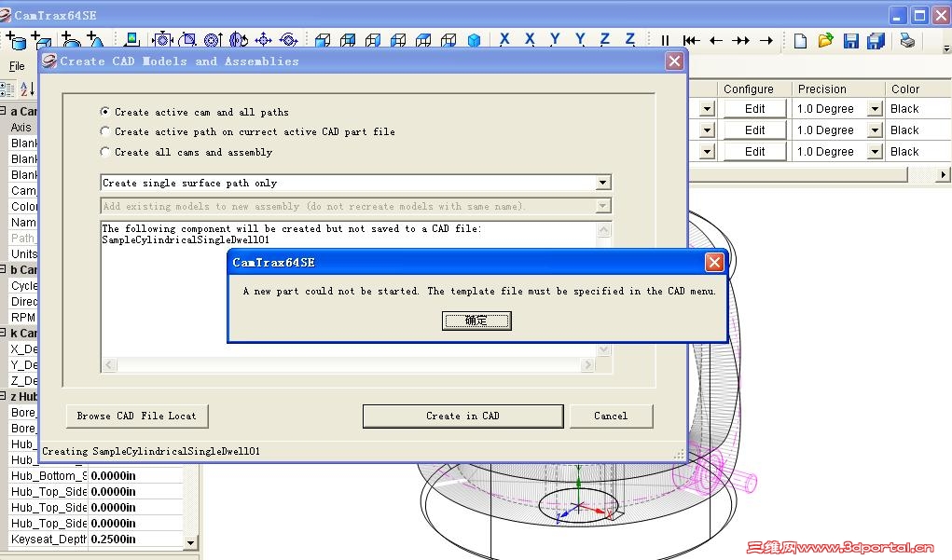The height and width of the screenshot is (560, 952).
Task: Click the picture image toolbar icon
Action: [131, 40]
